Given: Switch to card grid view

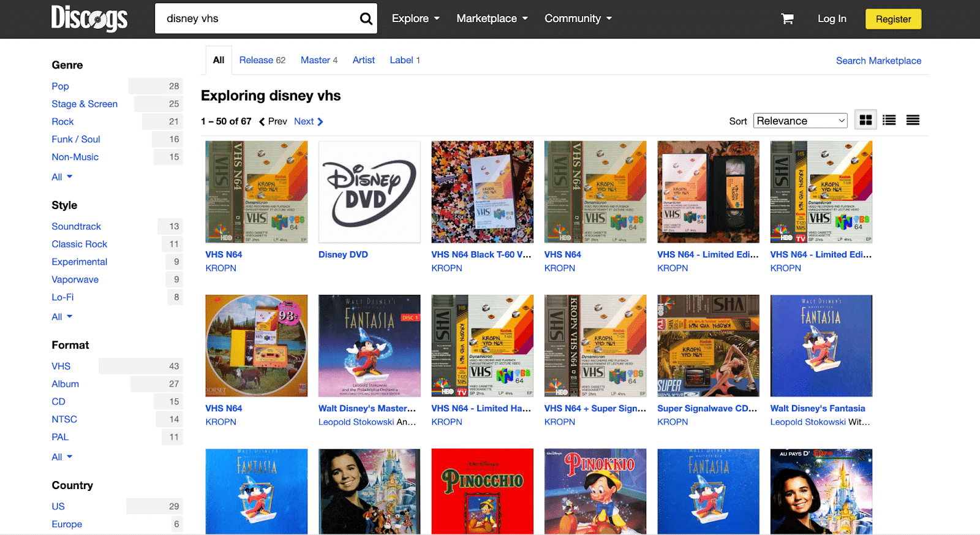Looking at the screenshot, I should (865, 120).
